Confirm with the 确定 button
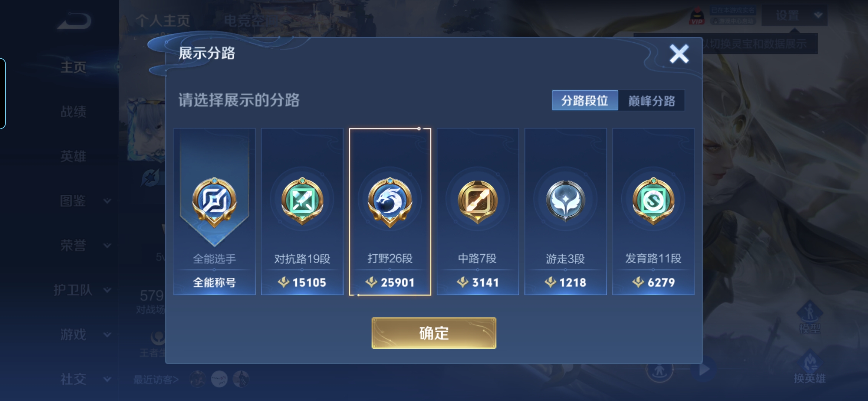868x401 pixels. click(x=434, y=333)
